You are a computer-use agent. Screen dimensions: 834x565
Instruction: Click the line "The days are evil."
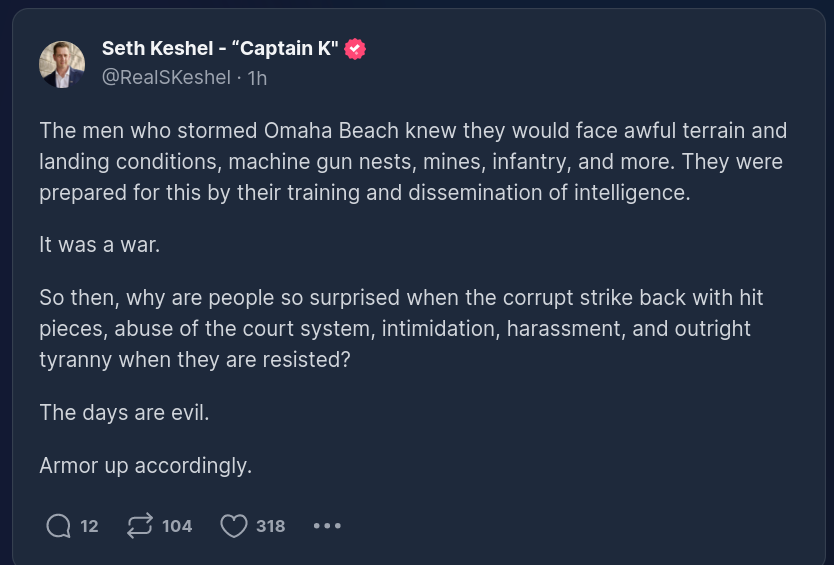click(x=124, y=411)
